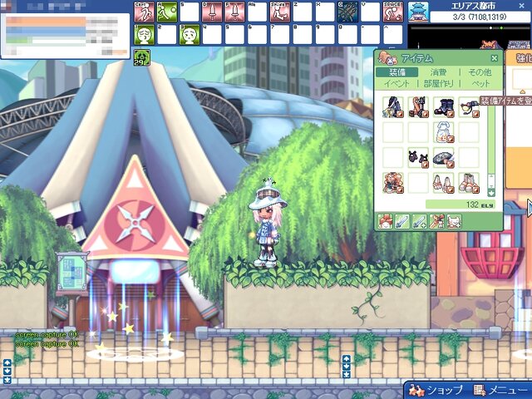
Task: Click the left chat log scroll-down arrow
Action: click(x=7, y=372)
